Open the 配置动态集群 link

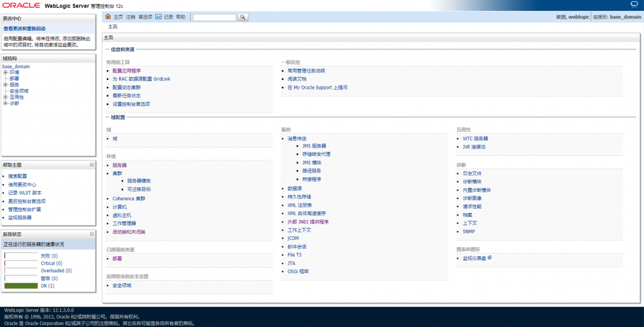126,88
